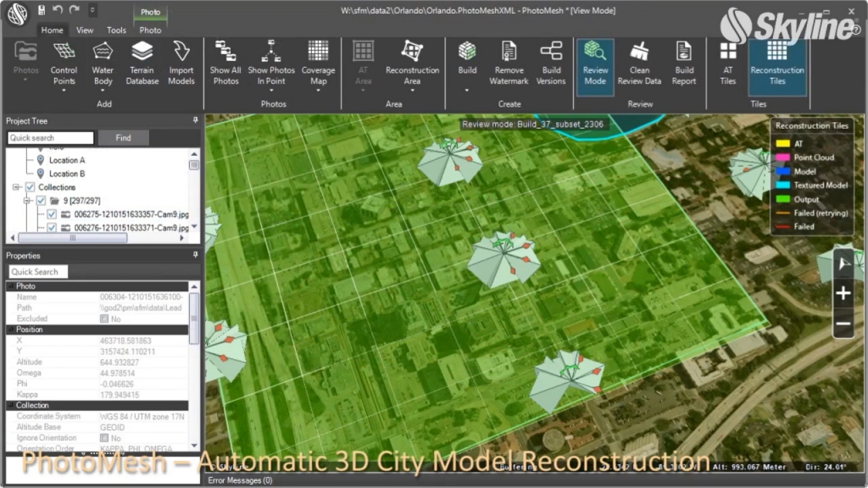Click the Point Cloud magenta swatch
Screen dimensions: 868x488
(782, 158)
